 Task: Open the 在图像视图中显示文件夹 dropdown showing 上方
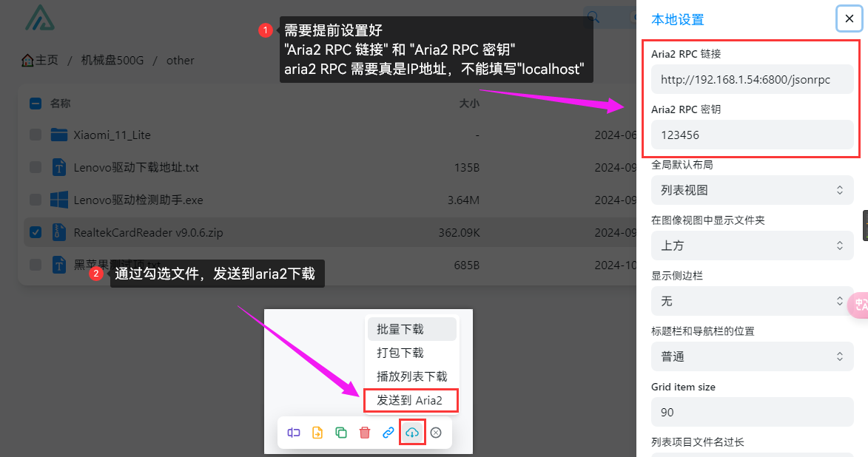pyautogui.click(x=753, y=246)
